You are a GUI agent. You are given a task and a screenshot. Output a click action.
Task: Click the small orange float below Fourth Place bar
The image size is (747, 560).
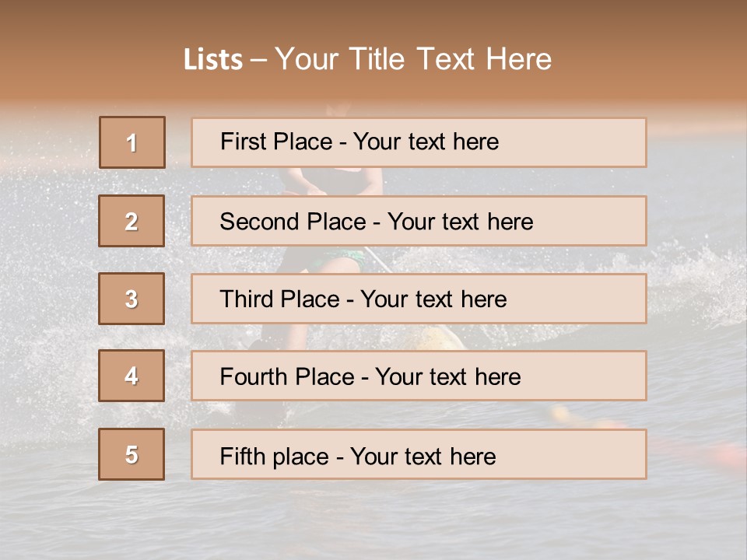(x=562, y=412)
